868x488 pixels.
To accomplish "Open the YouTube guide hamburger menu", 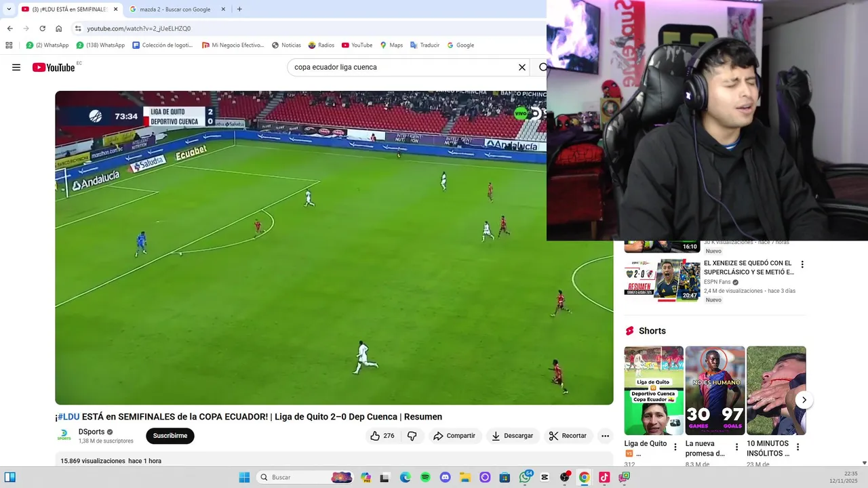I will tap(16, 67).
